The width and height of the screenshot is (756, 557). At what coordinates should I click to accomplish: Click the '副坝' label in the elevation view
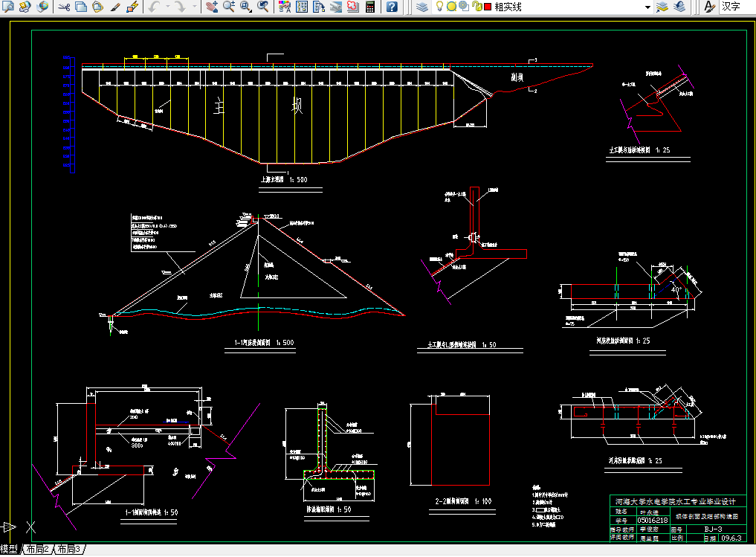coord(517,77)
